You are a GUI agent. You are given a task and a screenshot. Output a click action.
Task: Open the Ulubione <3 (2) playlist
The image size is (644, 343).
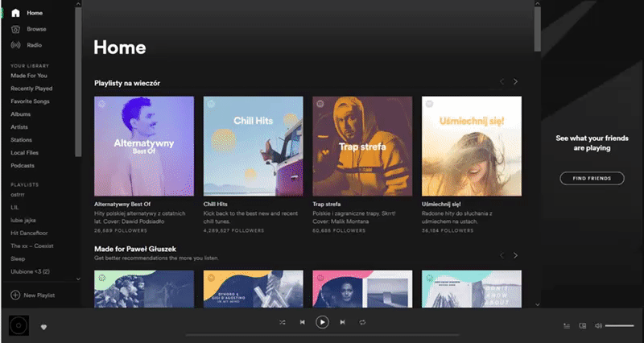pos(30,271)
